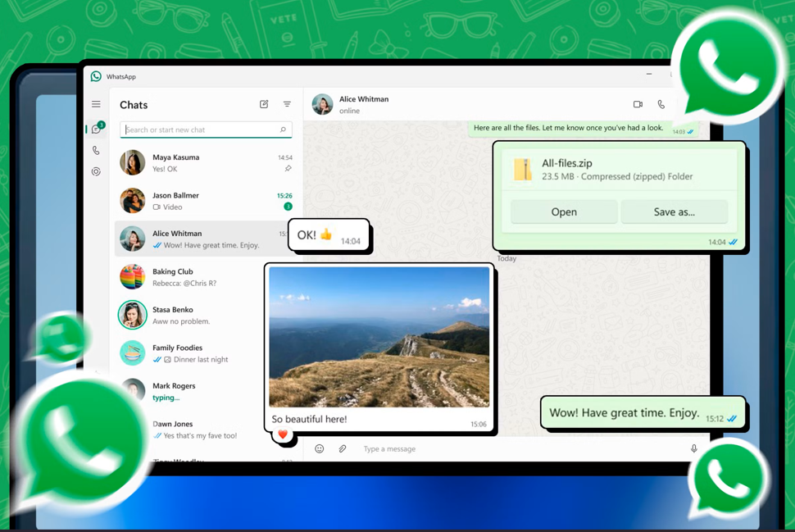View Alice Whitman's profile picture
Viewport: 795px width, 532px height.
(321, 104)
